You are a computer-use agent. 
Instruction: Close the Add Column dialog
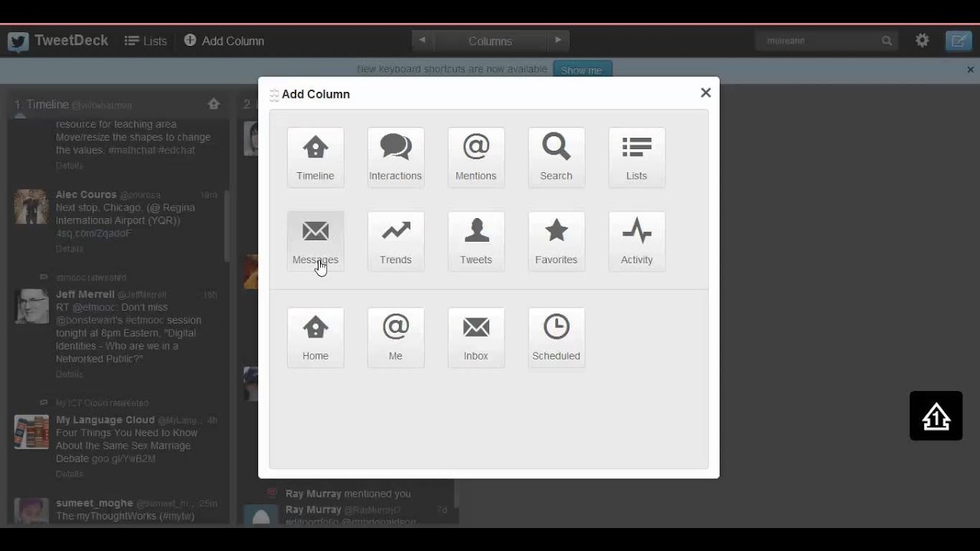706,93
